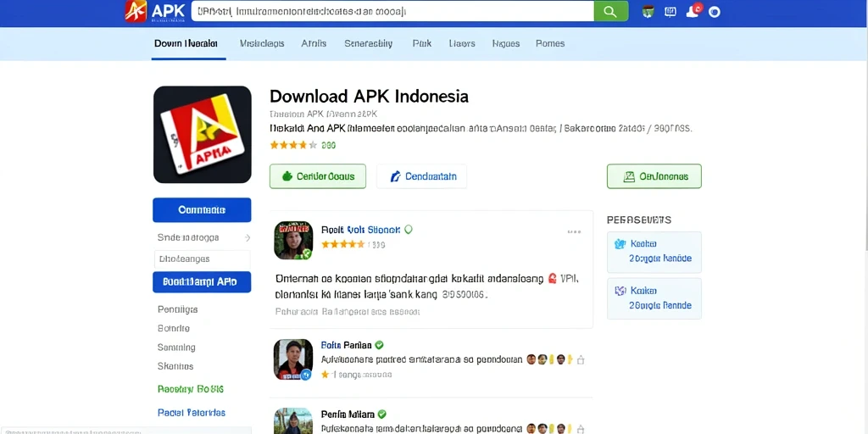Open the Samining sidebar item
This screenshot has height=434, width=868.
[x=176, y=348]
